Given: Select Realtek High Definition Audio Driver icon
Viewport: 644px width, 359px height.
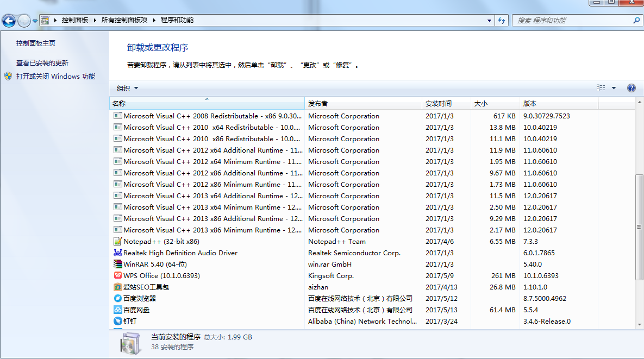Looking at the screenshot, I should pyautogui.click(x=118, y=253).
